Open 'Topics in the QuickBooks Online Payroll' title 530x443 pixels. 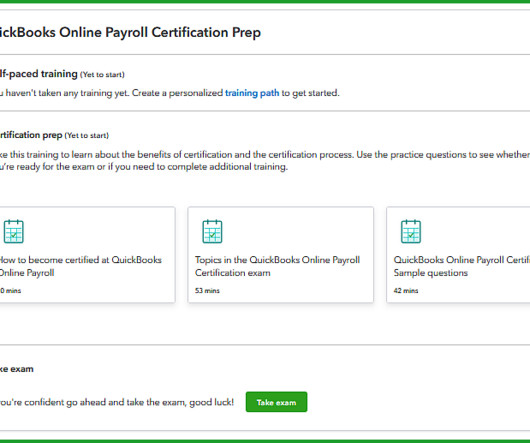click(x=277, y=266)
